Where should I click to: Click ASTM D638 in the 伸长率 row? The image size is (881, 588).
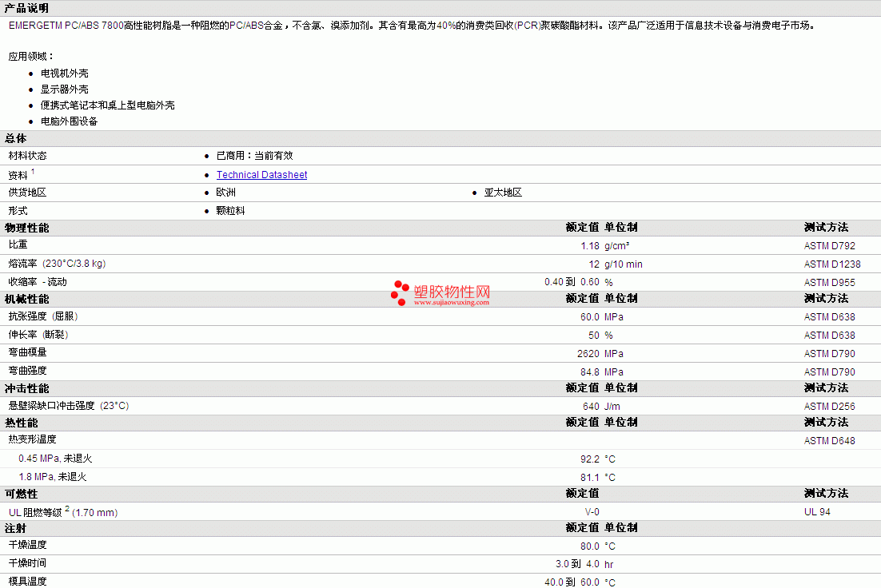point(829,336)
